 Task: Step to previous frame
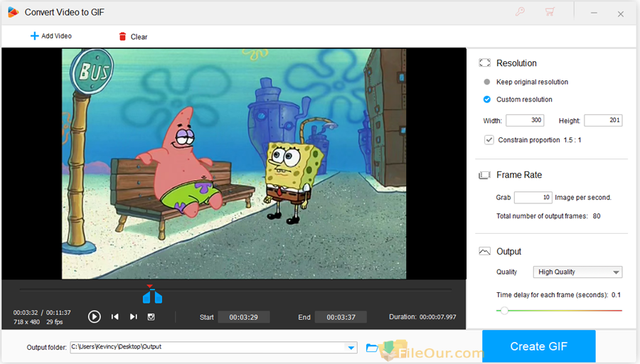(115, 316)
